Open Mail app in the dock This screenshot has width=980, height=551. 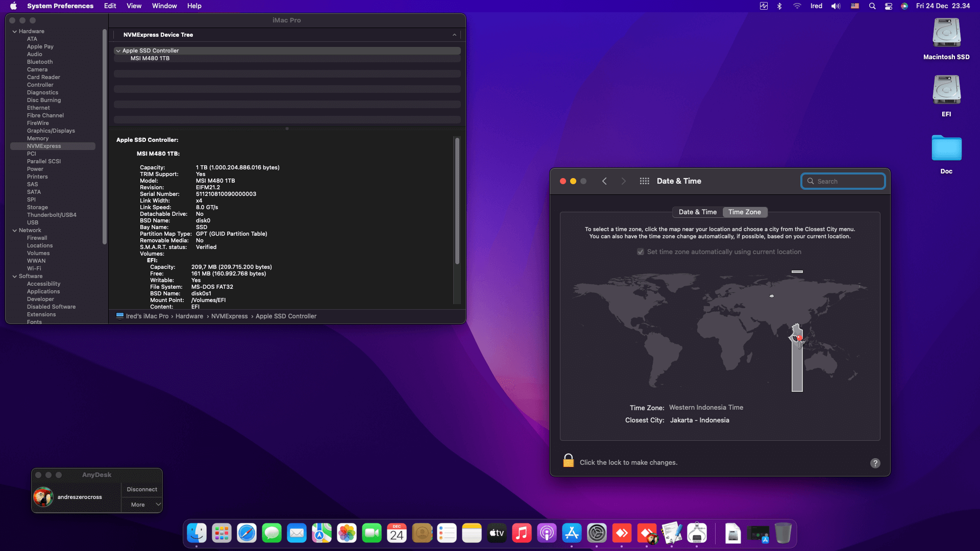click(x=297, y=533)
